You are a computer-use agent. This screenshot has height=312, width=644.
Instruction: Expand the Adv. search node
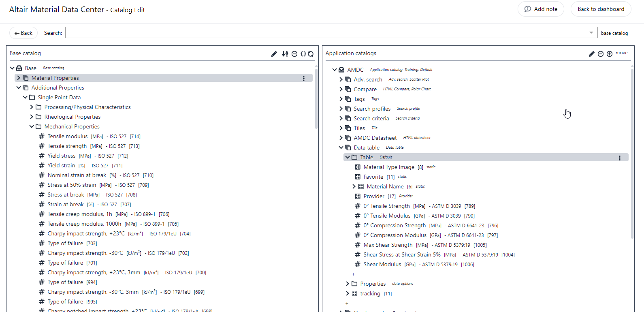[341, 79]
